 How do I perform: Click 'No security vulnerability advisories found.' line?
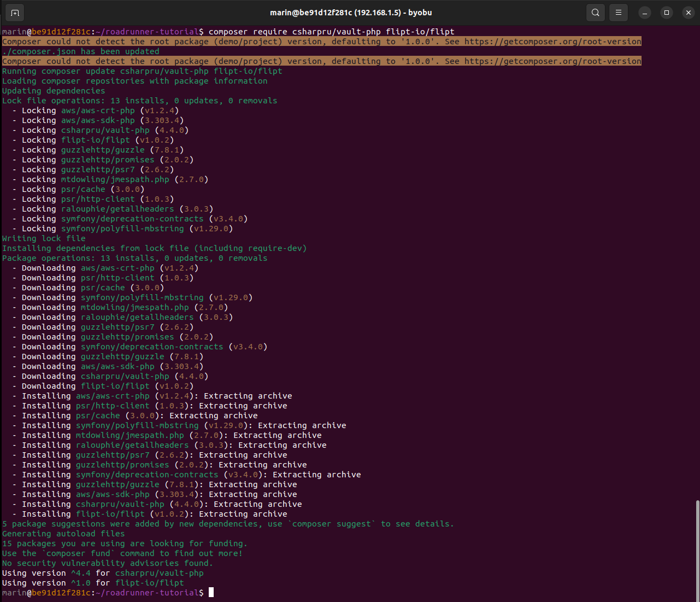(108, 563)
